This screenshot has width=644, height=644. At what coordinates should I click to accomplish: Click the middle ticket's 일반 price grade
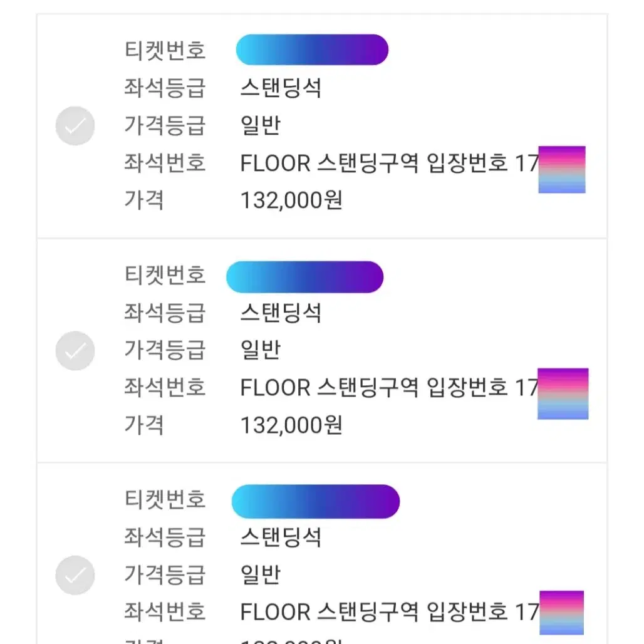(x=261, y=350)
